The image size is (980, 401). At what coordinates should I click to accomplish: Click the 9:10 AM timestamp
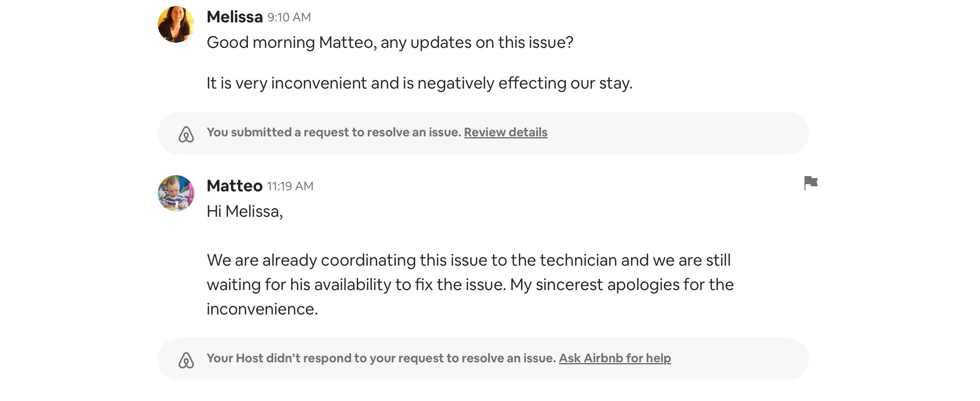tap(289, 18)
